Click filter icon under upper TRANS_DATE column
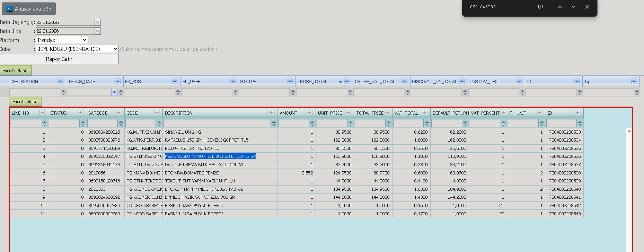This screenshot has width=644, height=252. (x=121, y=92)
